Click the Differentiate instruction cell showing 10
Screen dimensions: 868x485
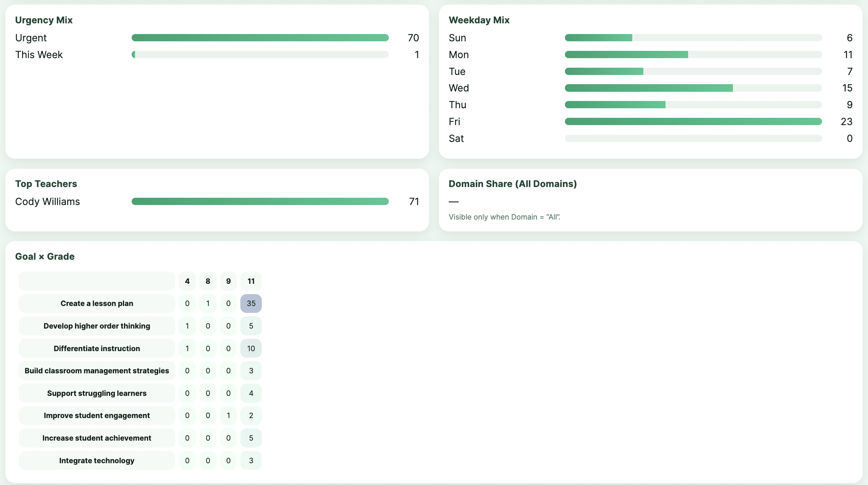click(251, 348)
